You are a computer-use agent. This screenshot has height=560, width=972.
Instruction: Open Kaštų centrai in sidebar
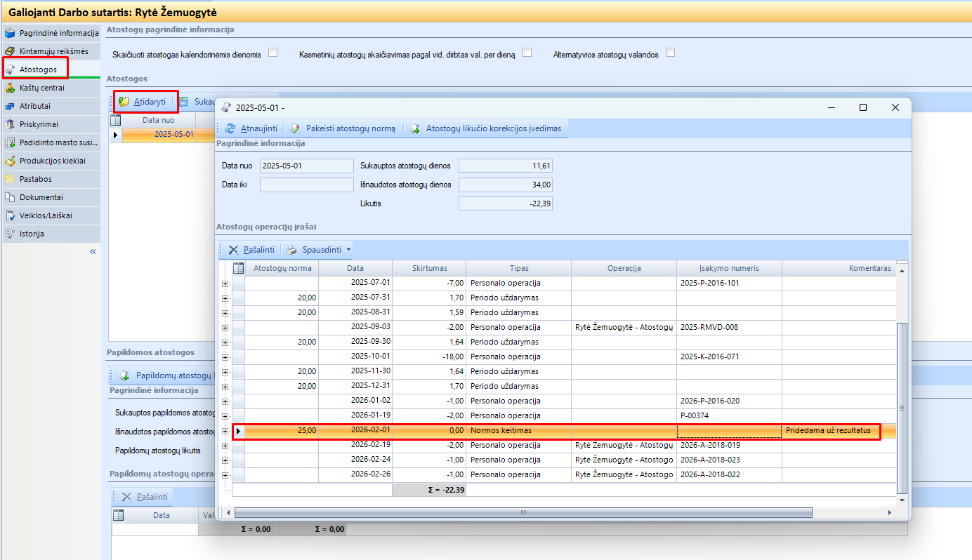click(42, 88)
